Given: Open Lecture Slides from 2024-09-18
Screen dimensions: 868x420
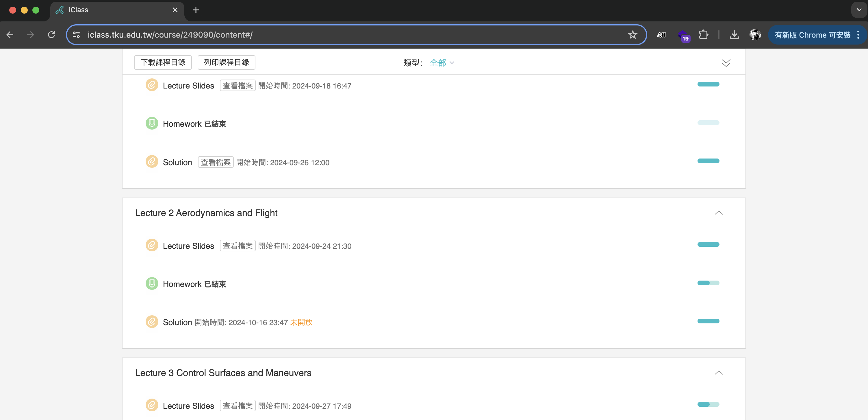Looking at the screenshot, I should click(188, 86).
